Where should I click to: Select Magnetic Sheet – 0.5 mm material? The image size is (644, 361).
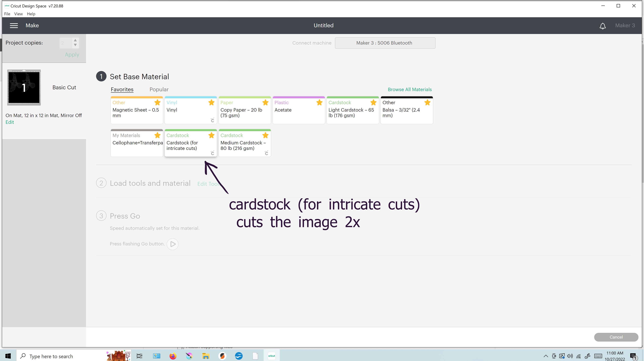point(137,110)
